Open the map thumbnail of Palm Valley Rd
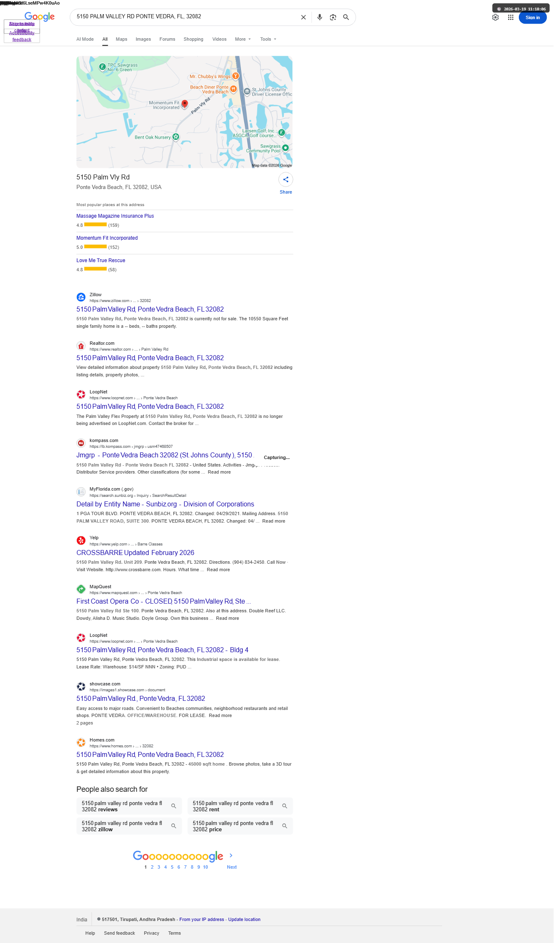 coord(184,112)
